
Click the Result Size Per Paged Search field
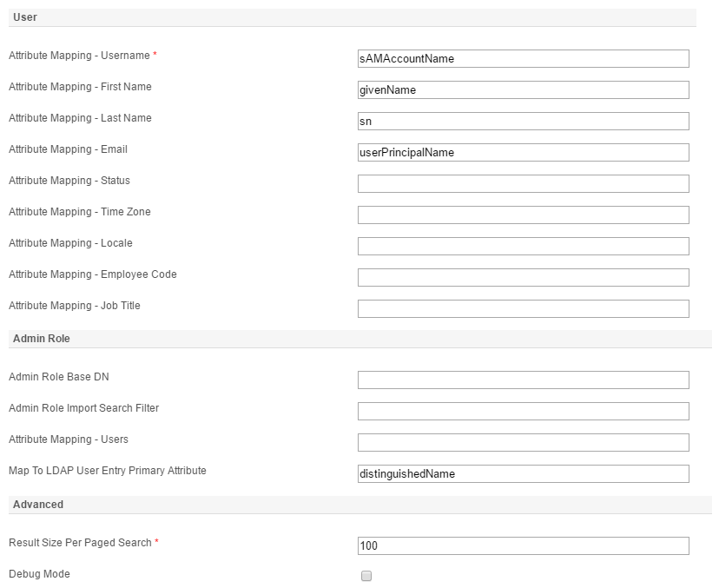(523, 545)
